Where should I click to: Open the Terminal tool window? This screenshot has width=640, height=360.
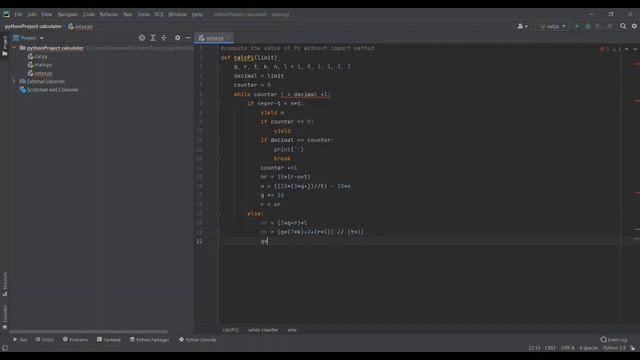[x=109, y=340]
